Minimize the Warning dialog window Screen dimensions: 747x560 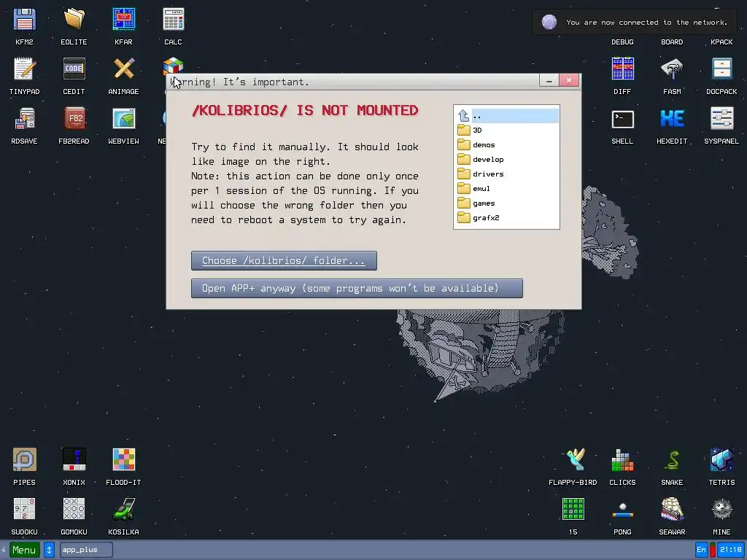point(549,80)
